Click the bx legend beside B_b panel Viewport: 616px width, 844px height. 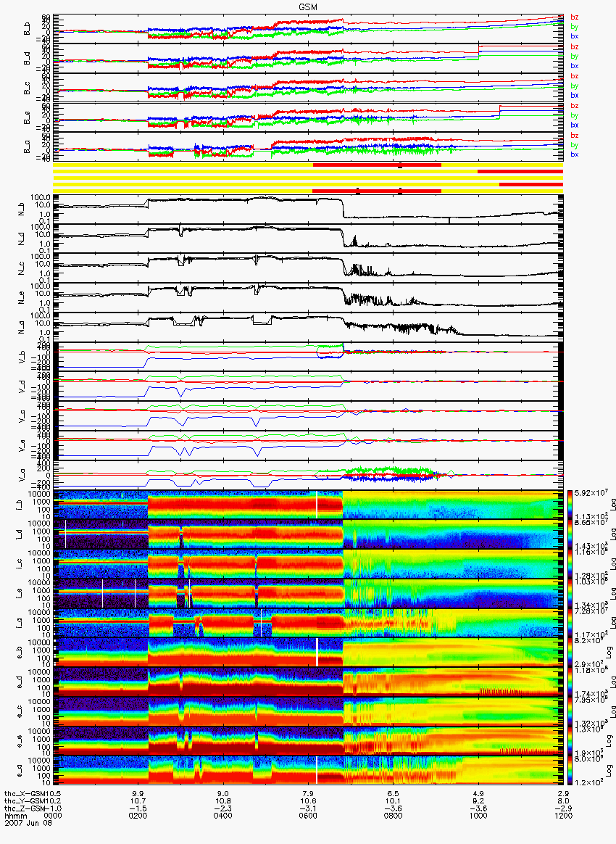click(x=574, y=36)
